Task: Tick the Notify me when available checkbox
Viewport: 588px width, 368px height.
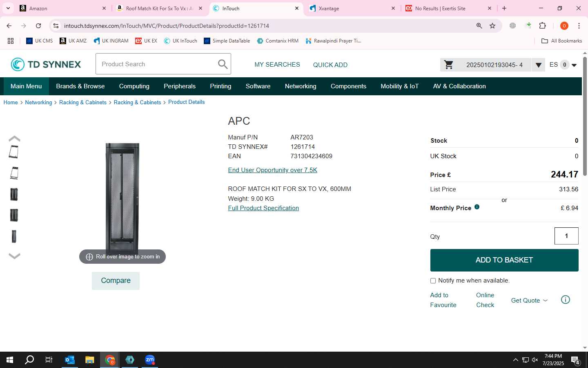Action: coord(433,281)
